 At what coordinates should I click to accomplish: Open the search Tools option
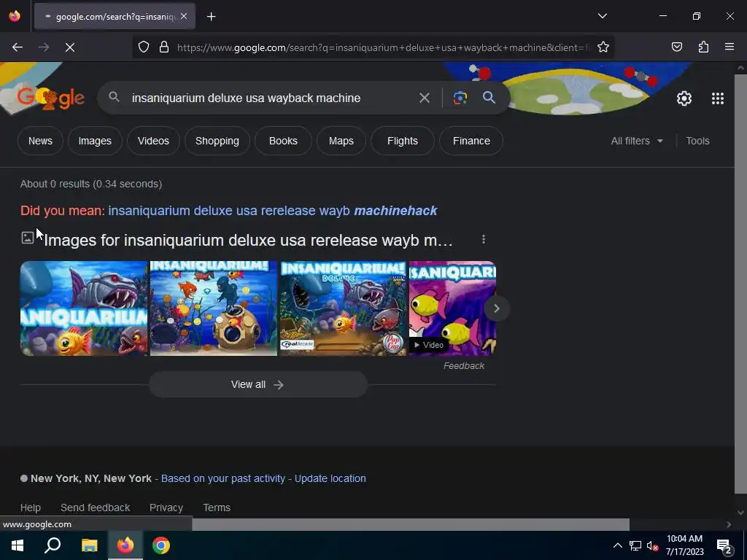pos(697,141)
